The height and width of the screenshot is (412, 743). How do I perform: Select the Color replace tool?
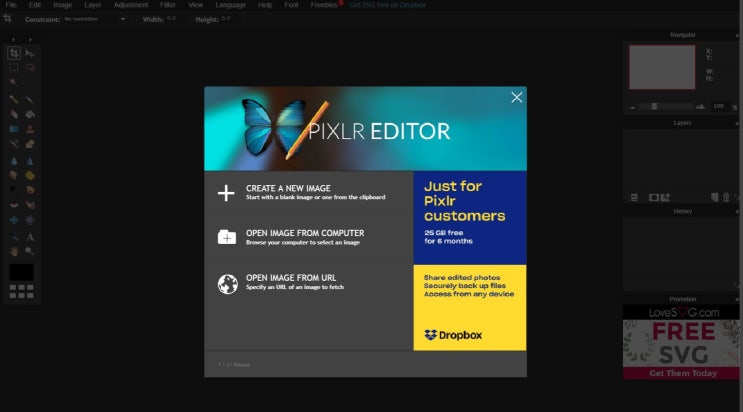coord(14,144)
